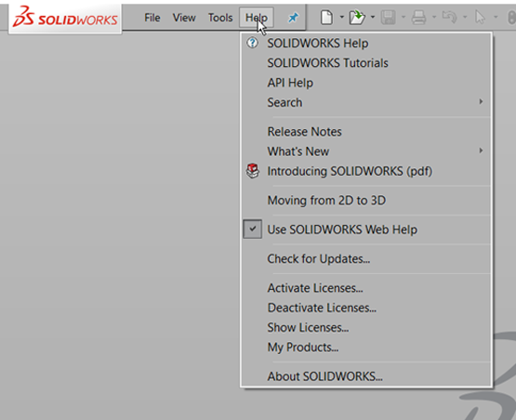Screen dimensions: 516x420
Task: Expand the Print dropdown arrow
Action: click(434, 17)
